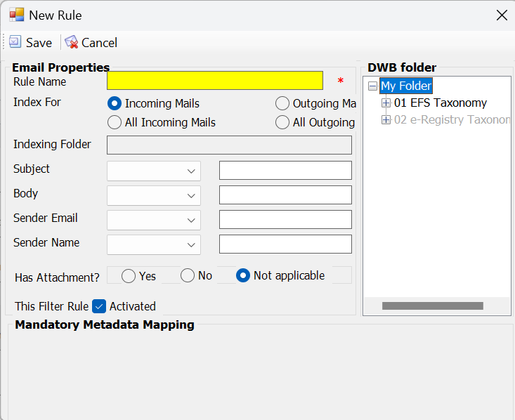The height and width of the screenshot is (420, 515).
Task: Open the Body condition dropdown
Action: 154,195
